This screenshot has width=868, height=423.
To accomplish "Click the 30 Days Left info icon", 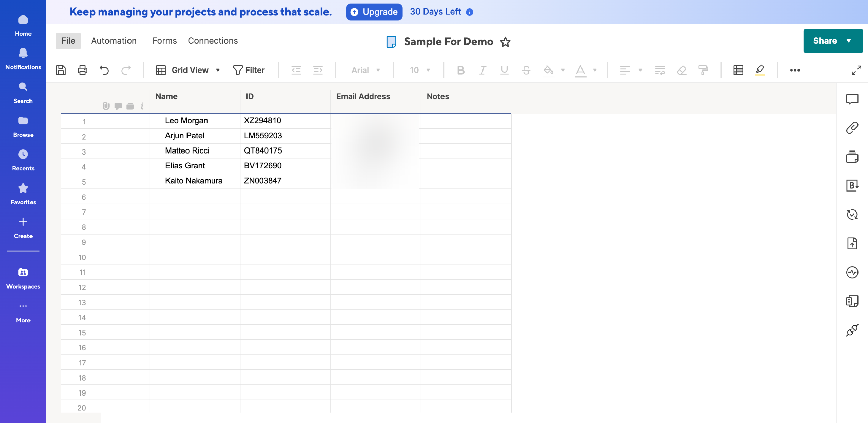I will (469, 12).
